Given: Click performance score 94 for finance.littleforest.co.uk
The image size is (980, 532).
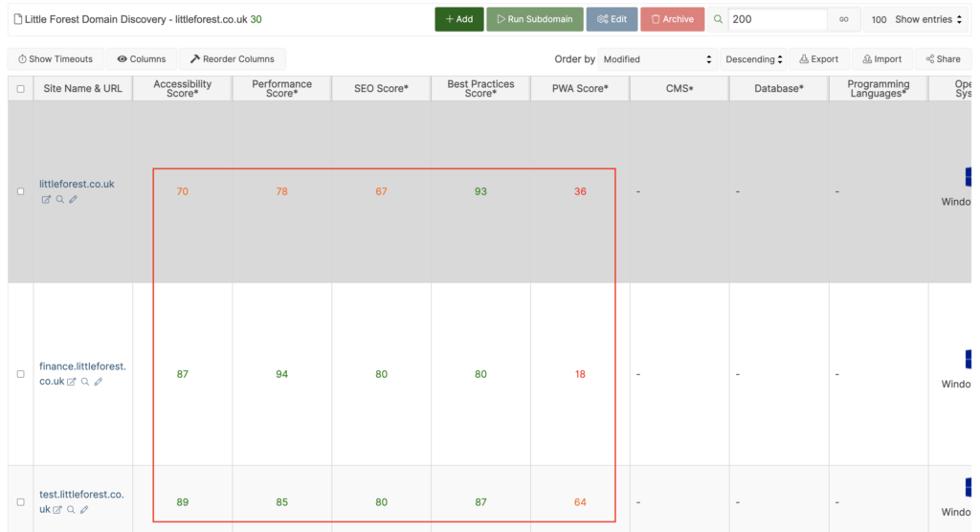Looking at the screenshot, I should (x=282, y=374).
